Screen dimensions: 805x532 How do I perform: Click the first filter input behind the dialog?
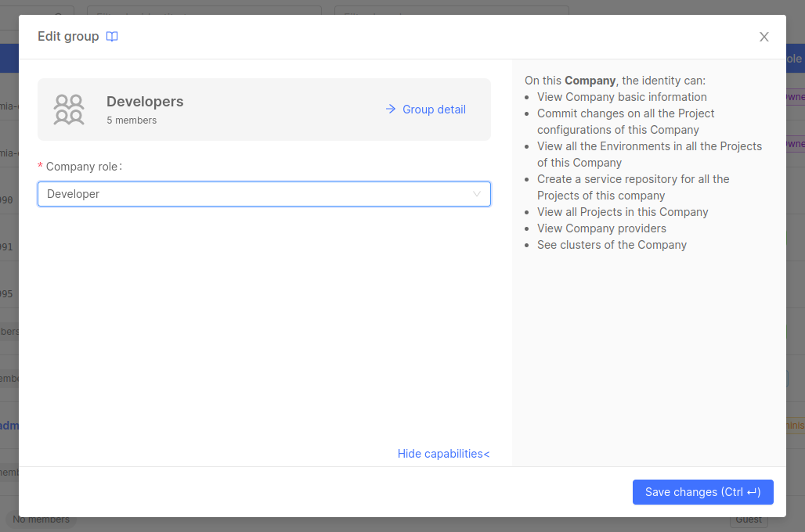pyautogui.click(x=204, y=10)
